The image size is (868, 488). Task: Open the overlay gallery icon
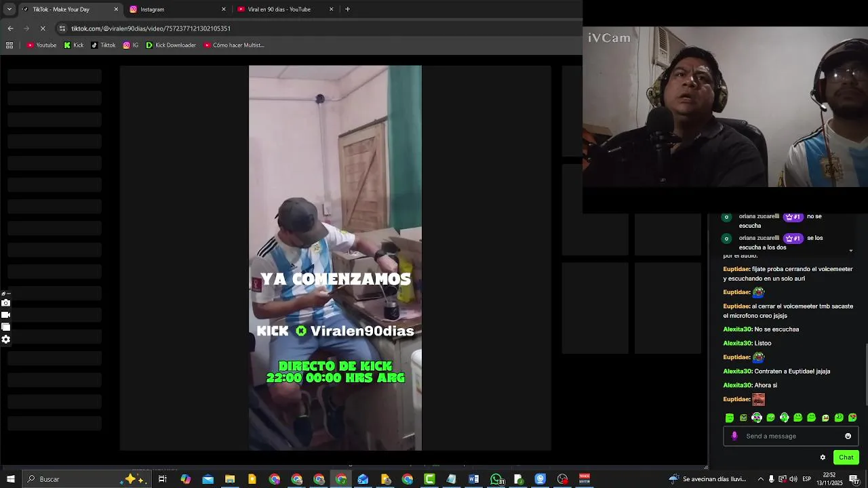[x=6, y=327]
